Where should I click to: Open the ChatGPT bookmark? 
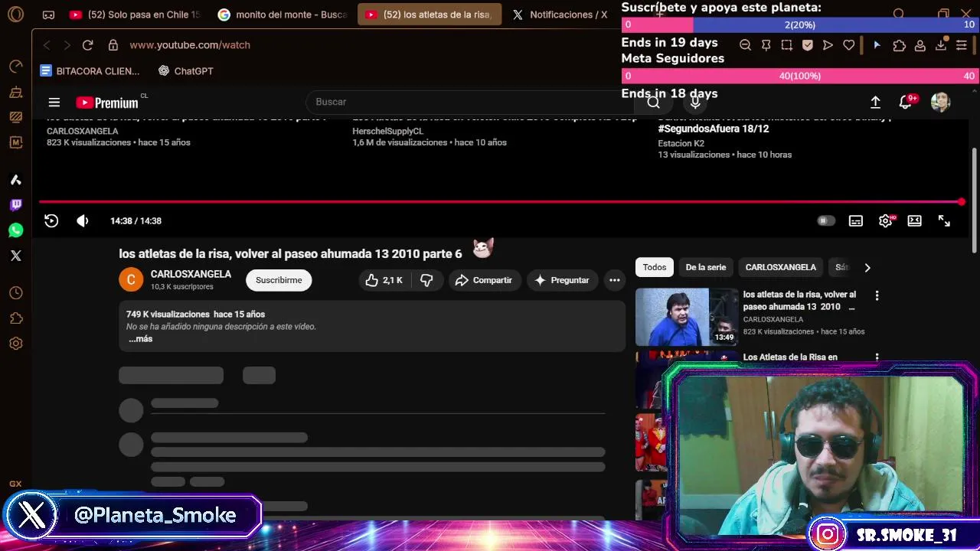click(185, 71)
